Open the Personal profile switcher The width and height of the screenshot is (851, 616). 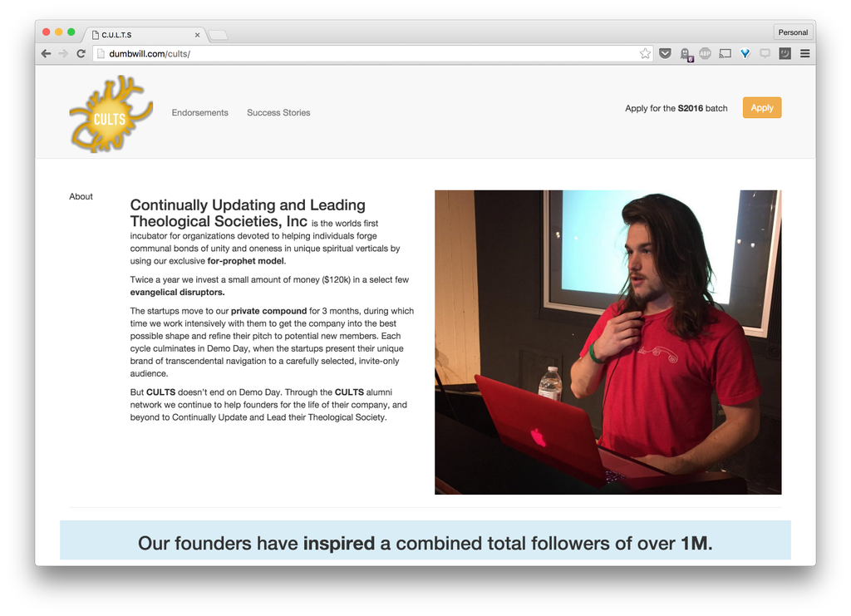tap(792, 32)
